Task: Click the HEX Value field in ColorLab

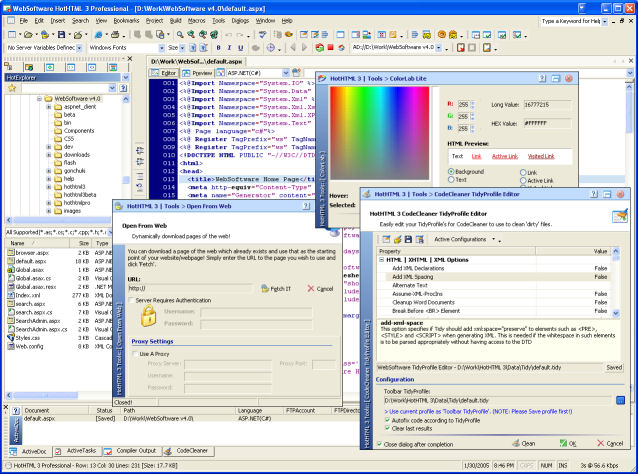Action: coord(547,123)
